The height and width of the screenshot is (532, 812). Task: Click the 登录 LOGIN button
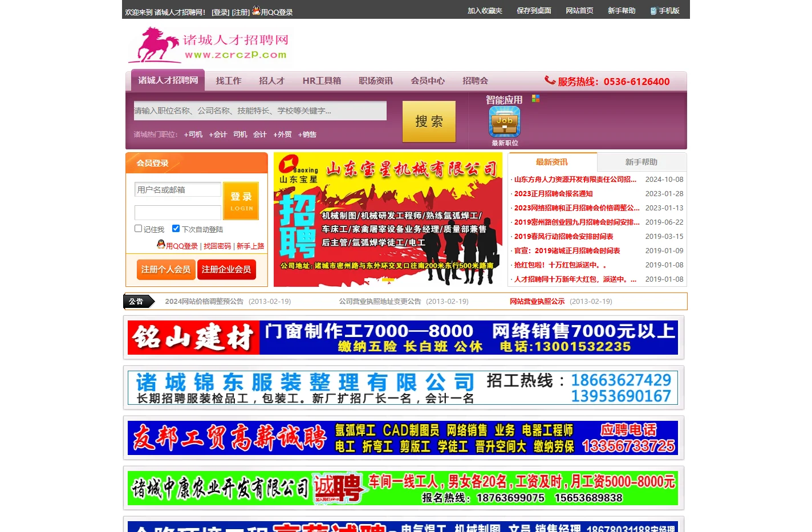(x=241, y=201)
